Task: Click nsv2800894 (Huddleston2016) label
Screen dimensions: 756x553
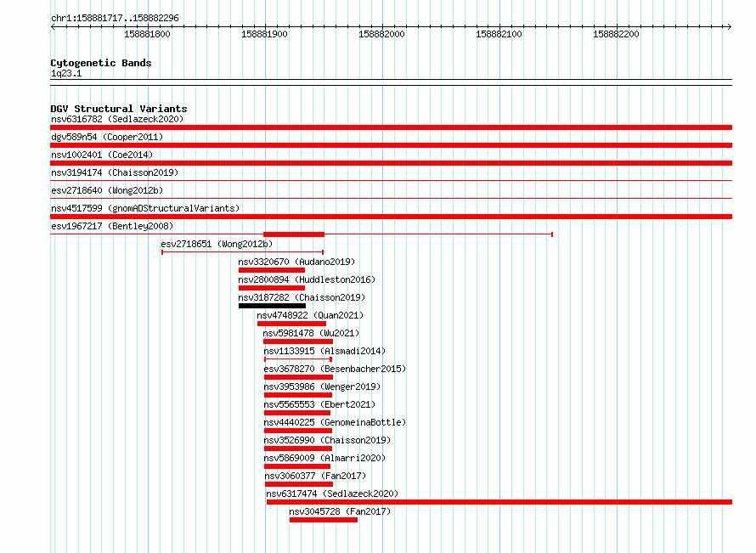Action: [x=307, y=279]
